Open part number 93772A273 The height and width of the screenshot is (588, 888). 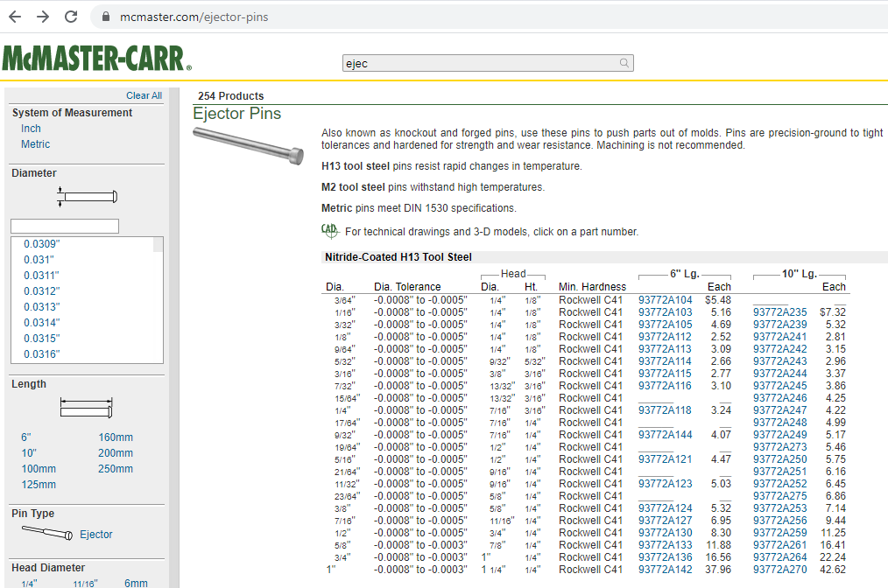tap(780, 447)
